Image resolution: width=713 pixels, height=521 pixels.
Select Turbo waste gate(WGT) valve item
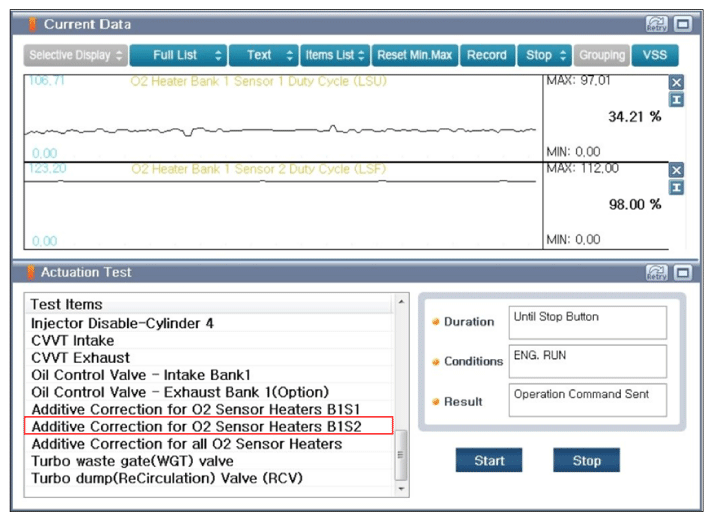pyautogui.click(x=132, y=461)
